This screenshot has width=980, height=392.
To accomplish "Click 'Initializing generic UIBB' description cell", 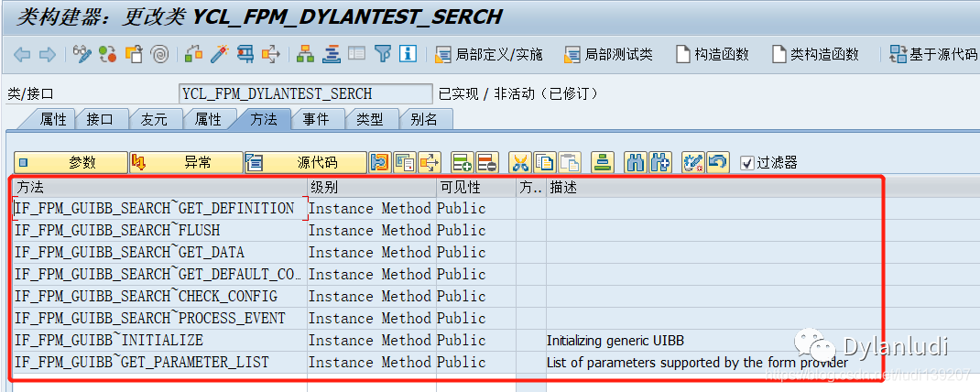I will 615,341.
